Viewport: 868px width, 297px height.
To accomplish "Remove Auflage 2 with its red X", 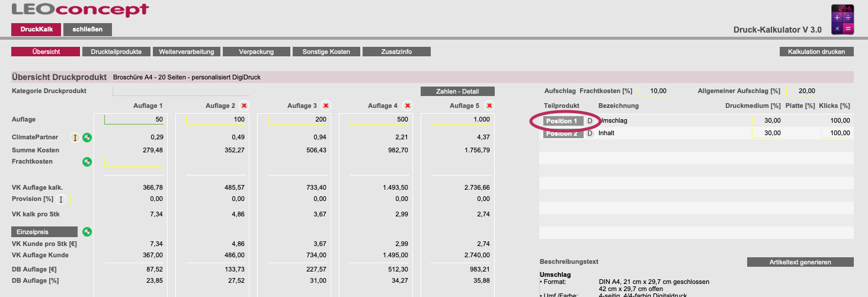I will 244,106.
